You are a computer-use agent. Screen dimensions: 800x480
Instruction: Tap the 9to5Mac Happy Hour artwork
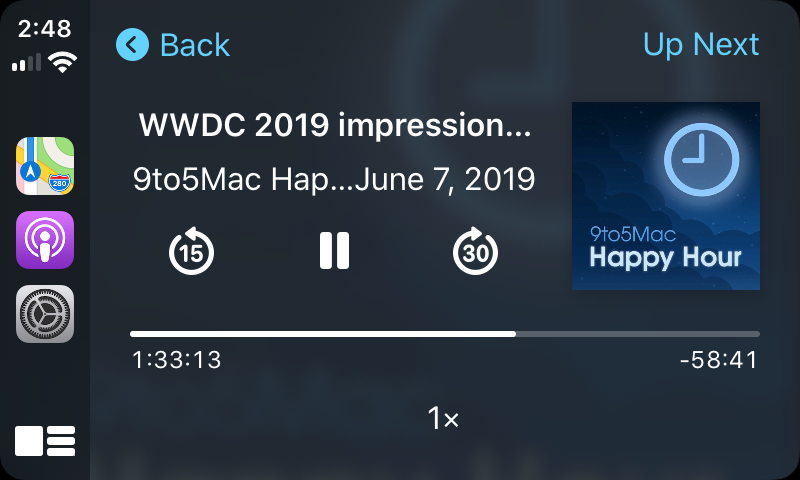666,196
